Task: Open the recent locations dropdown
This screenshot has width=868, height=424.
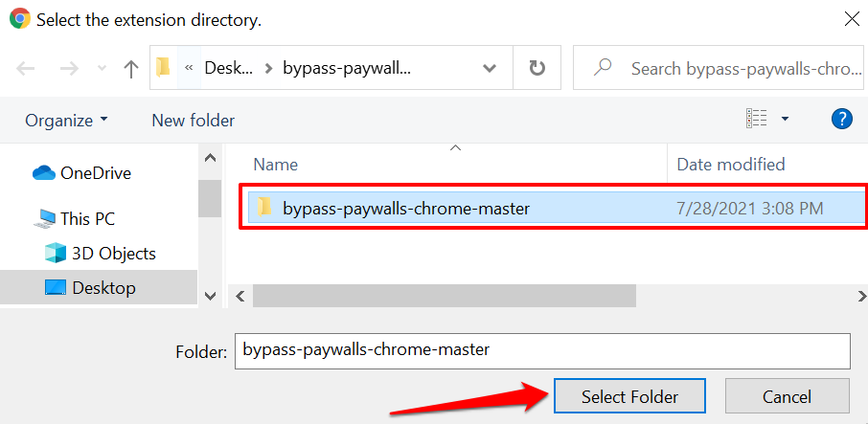Action: (x=103, y=69)
